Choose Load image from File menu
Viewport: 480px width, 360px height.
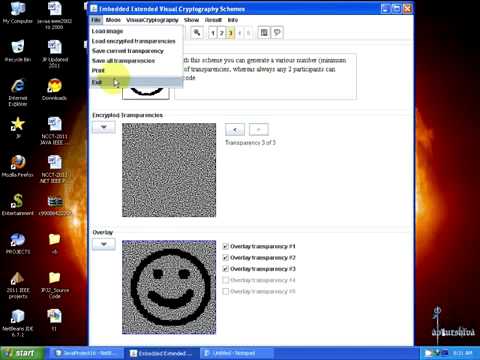pyautogui.click(x=137, y=31)
